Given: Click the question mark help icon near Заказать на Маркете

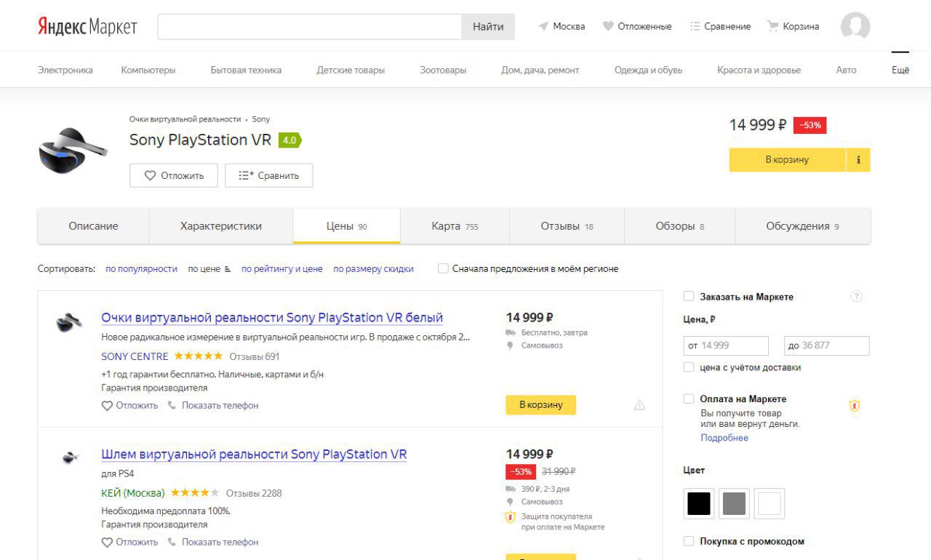Looking at the screenshot, I should 857,296.
